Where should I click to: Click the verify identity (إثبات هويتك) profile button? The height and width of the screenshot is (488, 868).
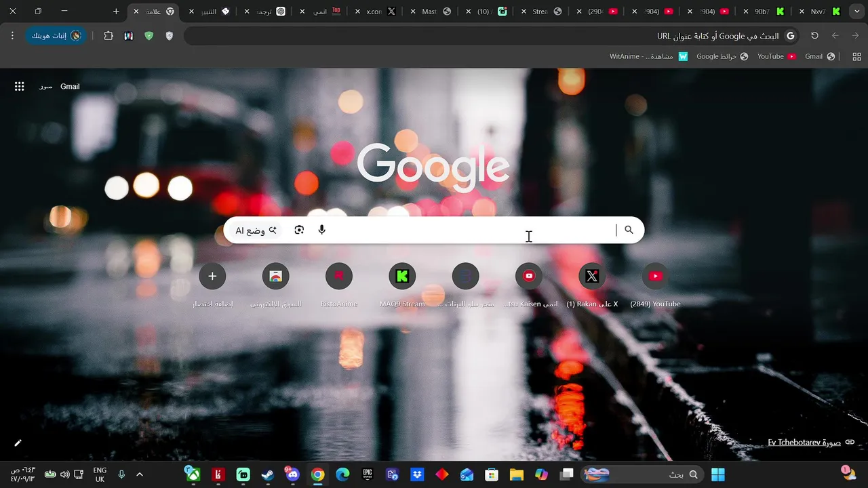coord(57,36)
